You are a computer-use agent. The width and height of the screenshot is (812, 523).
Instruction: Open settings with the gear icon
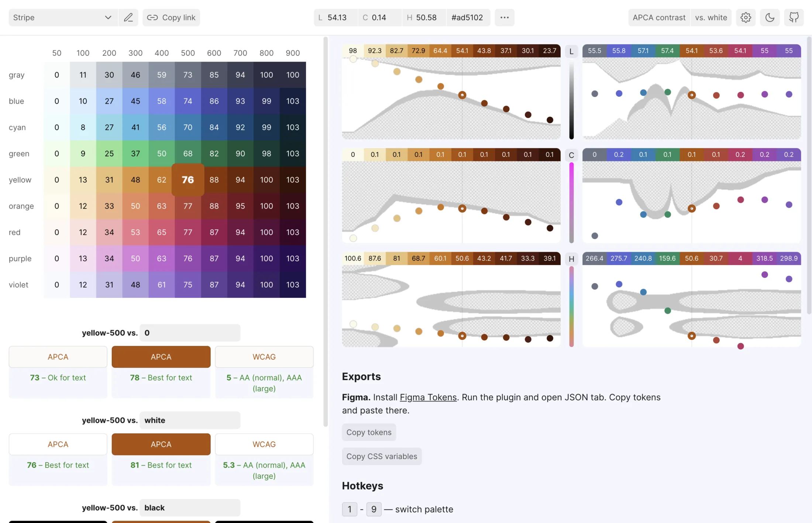(746, 17)
